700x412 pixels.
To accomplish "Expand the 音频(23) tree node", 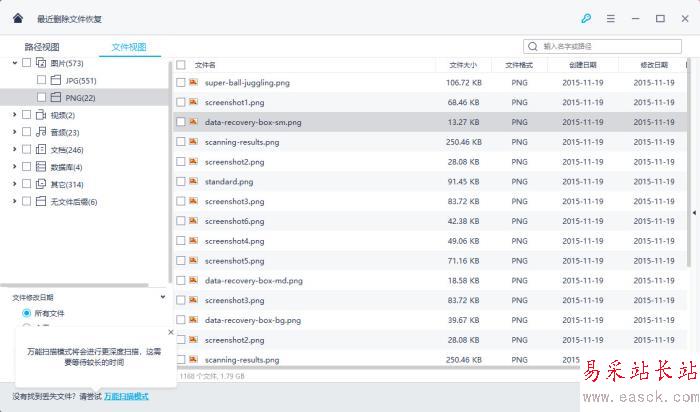I will pos(14,132).
